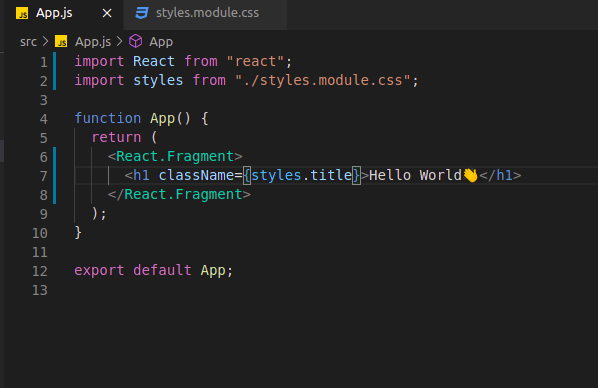Click the src breadcrumb segment
The height and width of the screenshot is (388, 598).
coord(28,42)
